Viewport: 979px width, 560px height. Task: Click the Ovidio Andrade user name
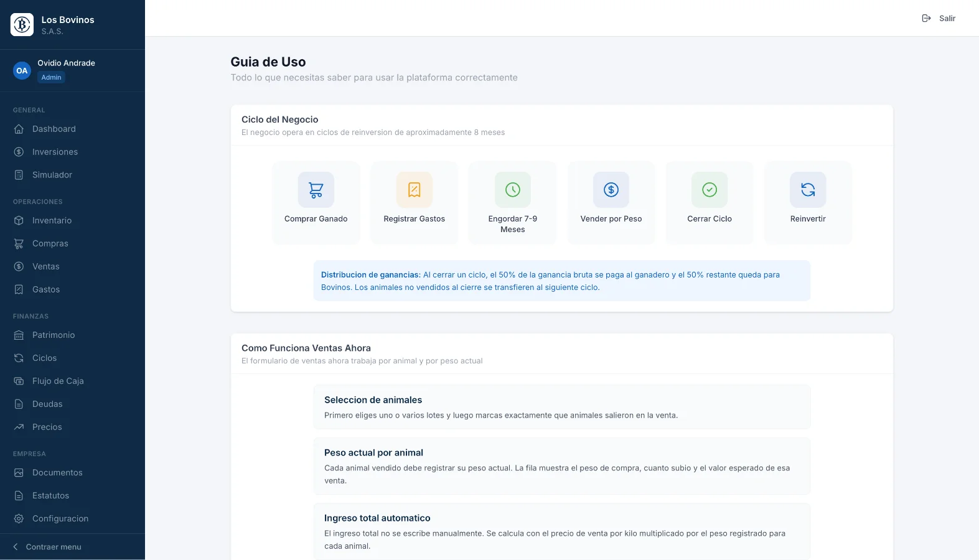[x=66, y=63]
